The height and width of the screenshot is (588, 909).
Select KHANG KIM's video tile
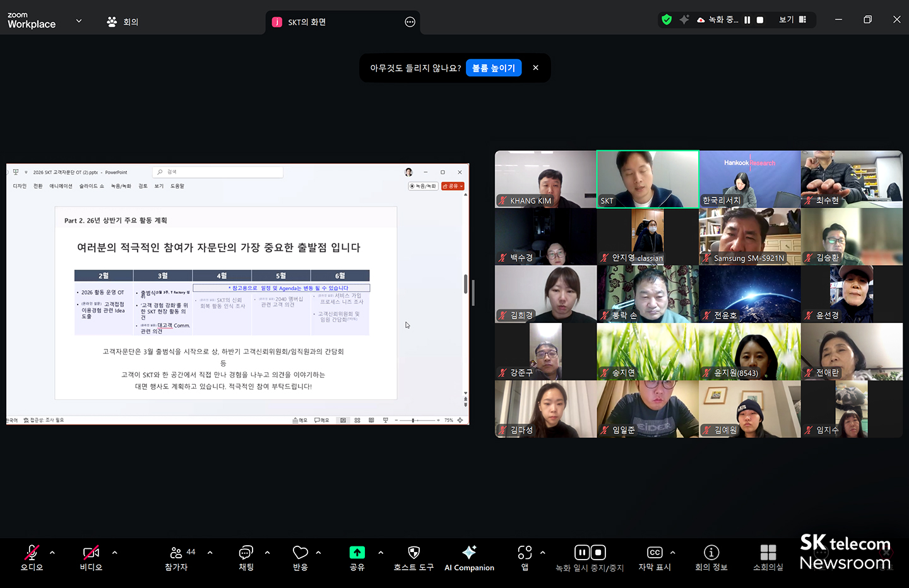point(545,179)
